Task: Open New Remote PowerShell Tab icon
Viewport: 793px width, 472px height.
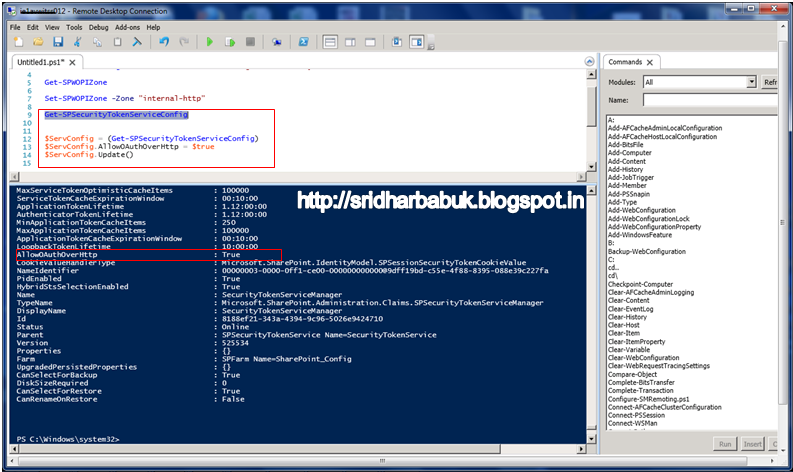Action: (277, 42)
